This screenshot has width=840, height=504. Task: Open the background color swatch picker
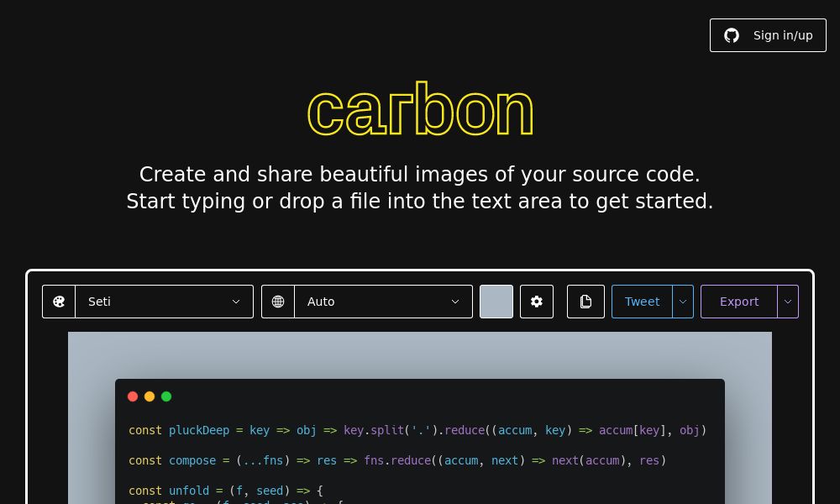coord(496,302)
